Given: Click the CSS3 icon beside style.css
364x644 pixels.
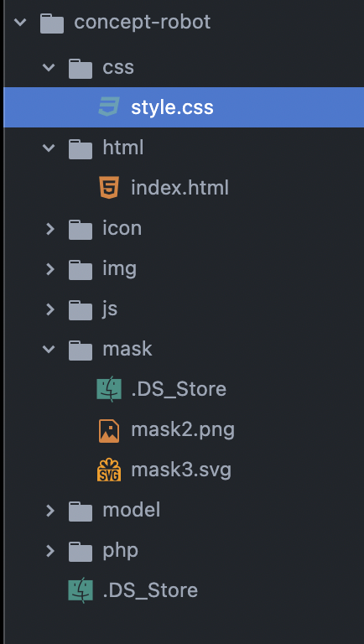Looking at the screenshot, I should [109, 106].
